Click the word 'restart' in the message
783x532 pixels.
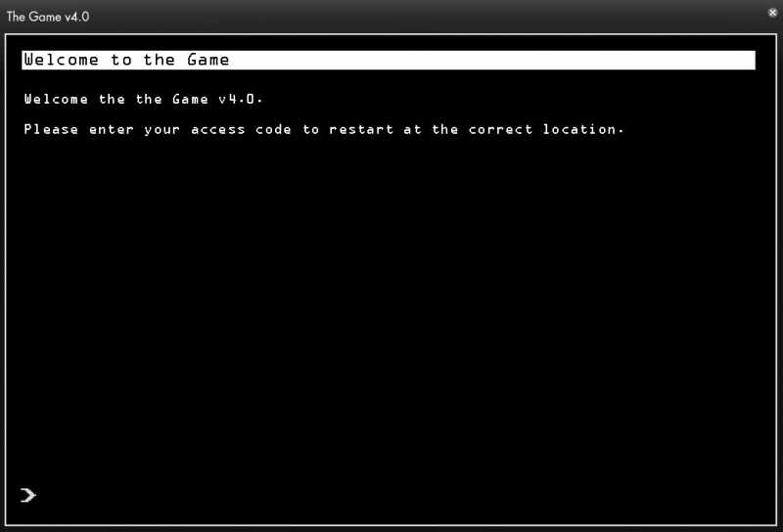pos(361,129)
